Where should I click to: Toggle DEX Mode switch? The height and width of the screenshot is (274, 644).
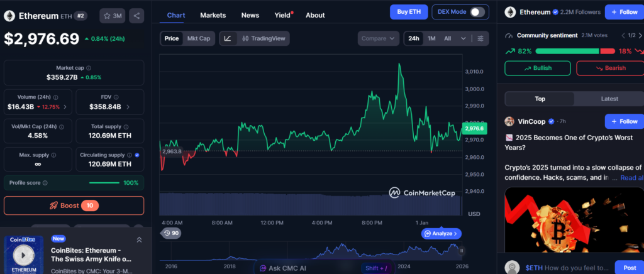click(478, 11)
